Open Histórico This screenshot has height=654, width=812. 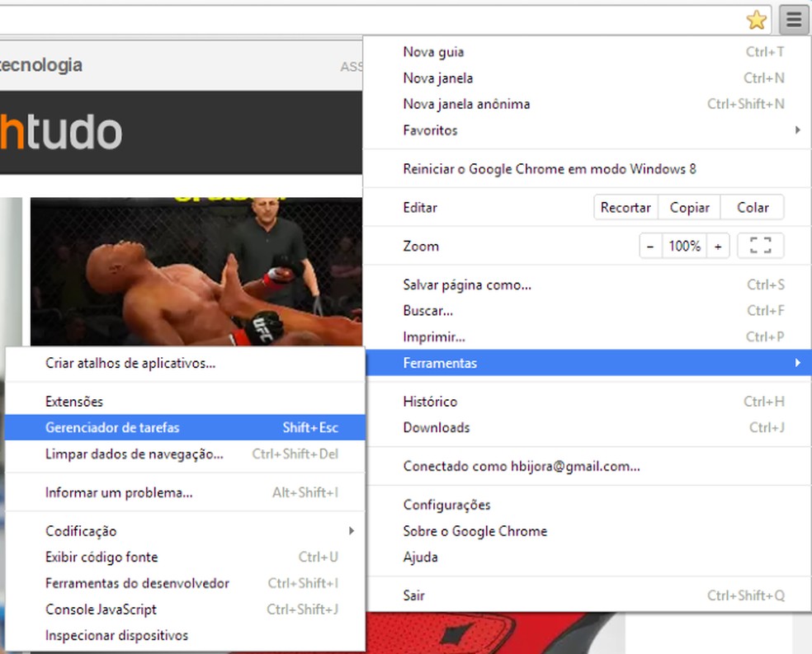click(430, 401)
